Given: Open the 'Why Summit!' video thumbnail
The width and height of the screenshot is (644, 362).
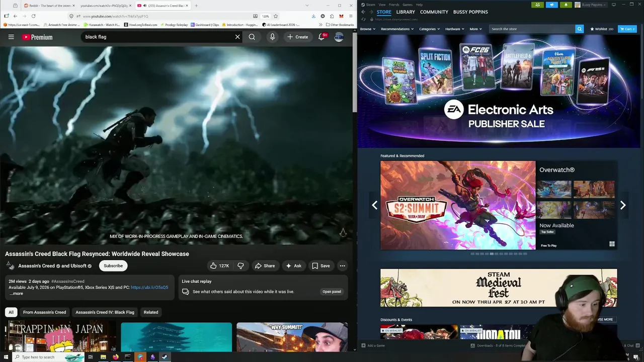Looking at the screenshot, I should (x=292, y=337).
